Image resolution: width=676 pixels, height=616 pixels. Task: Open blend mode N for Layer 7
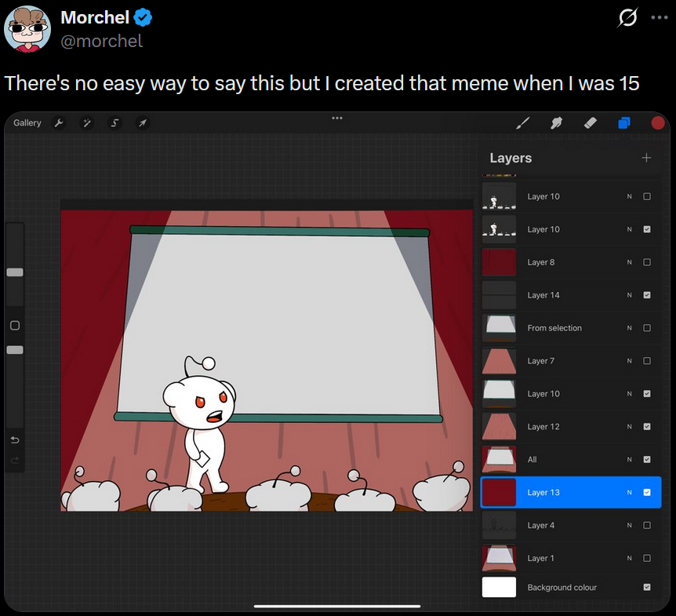(629, 361)
